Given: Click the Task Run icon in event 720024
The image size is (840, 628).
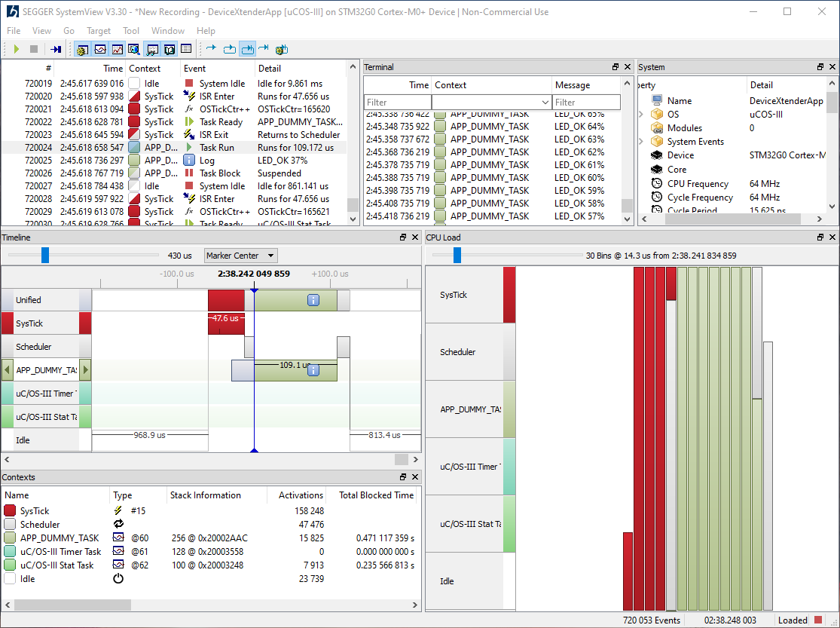Looking at the screenshot, I should click(189, 148).
